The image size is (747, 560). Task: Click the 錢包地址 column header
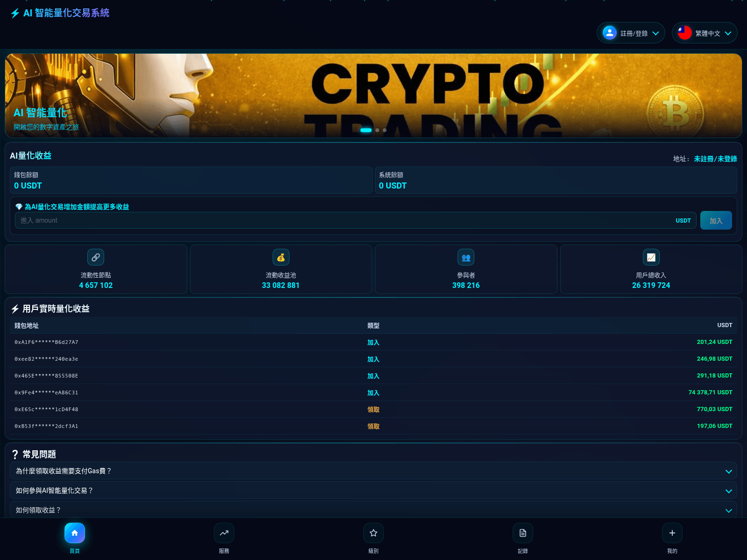pyautogui.click(x=27, y=325)
